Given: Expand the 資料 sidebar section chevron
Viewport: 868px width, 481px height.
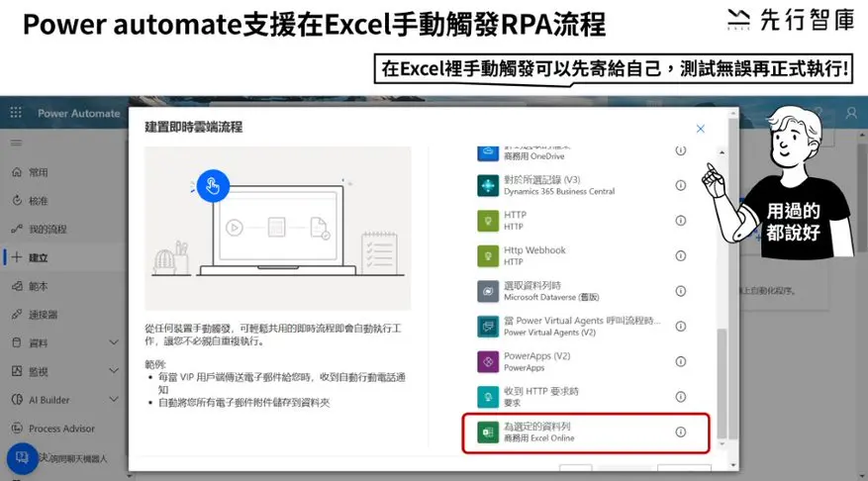Looking at the screenshot, I should coord(114,342).
